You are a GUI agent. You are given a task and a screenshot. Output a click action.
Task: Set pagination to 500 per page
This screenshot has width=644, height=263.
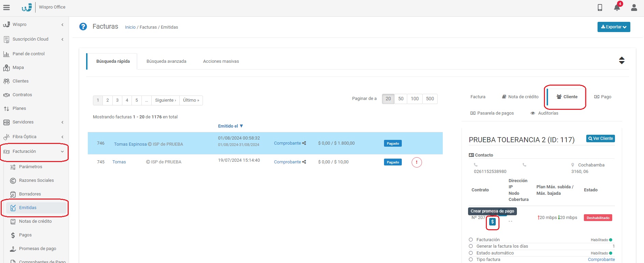click(430, 99)
